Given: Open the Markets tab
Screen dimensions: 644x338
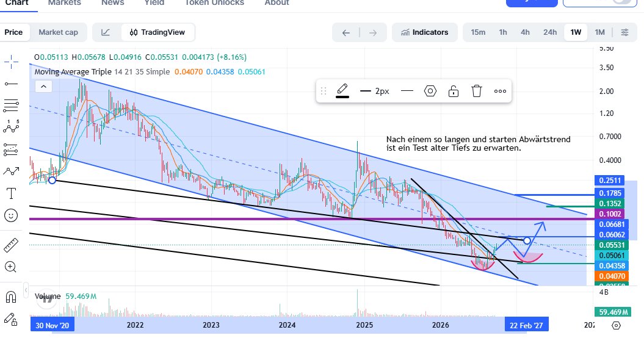Looking at the screenshot, I should [x=65, y=3].
